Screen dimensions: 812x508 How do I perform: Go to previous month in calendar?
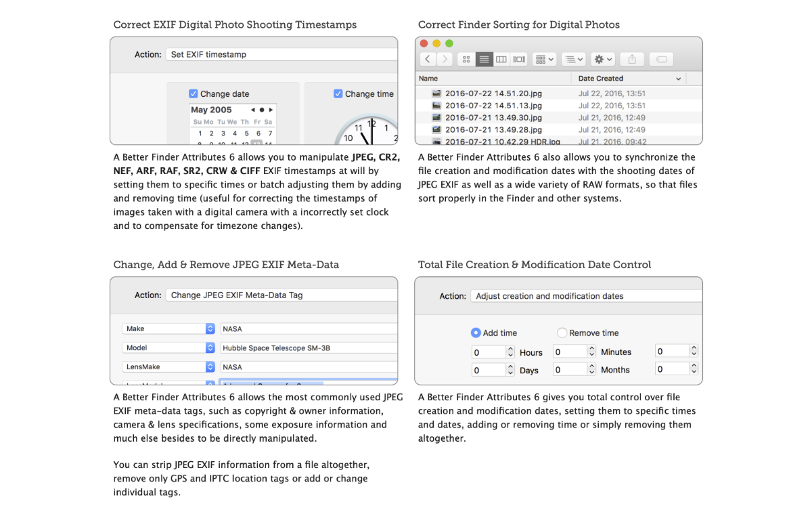pyautogui.click(x=253, y=110)
